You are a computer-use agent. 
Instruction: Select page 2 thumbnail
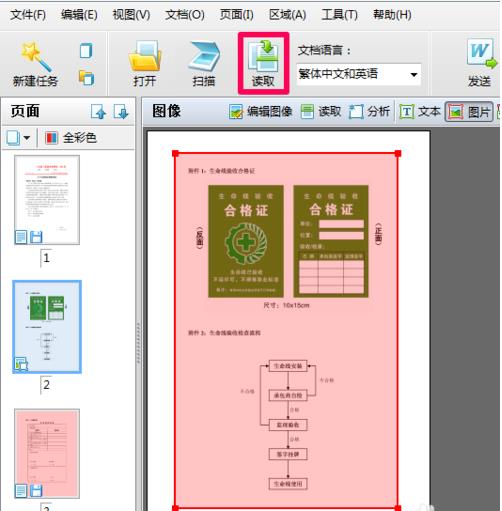pyautogui.click(x=47, y=327)
